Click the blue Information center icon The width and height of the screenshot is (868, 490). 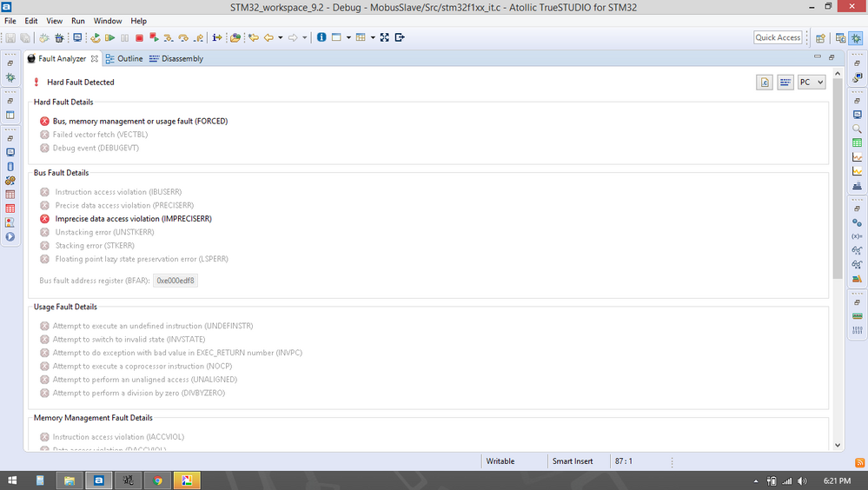coord(321,37)
